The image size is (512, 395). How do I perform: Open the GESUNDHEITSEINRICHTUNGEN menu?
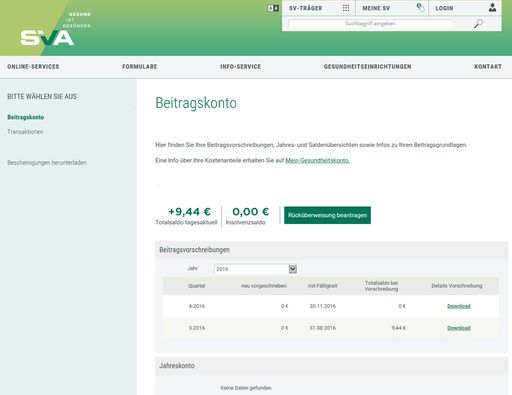tap(368, 67)
